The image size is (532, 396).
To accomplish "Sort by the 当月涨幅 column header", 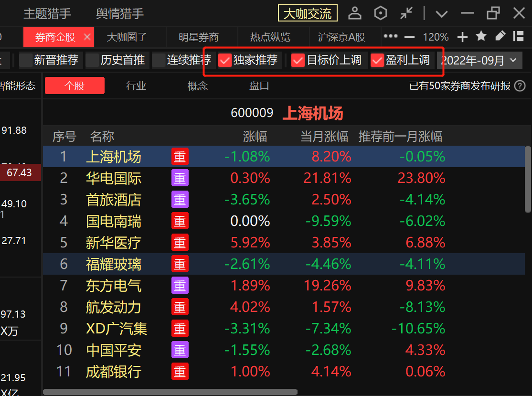I will pos(324,137).
